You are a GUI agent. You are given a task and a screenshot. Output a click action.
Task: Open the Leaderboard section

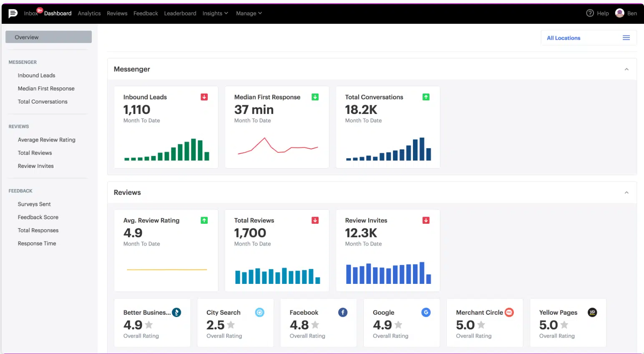point(180,13)
